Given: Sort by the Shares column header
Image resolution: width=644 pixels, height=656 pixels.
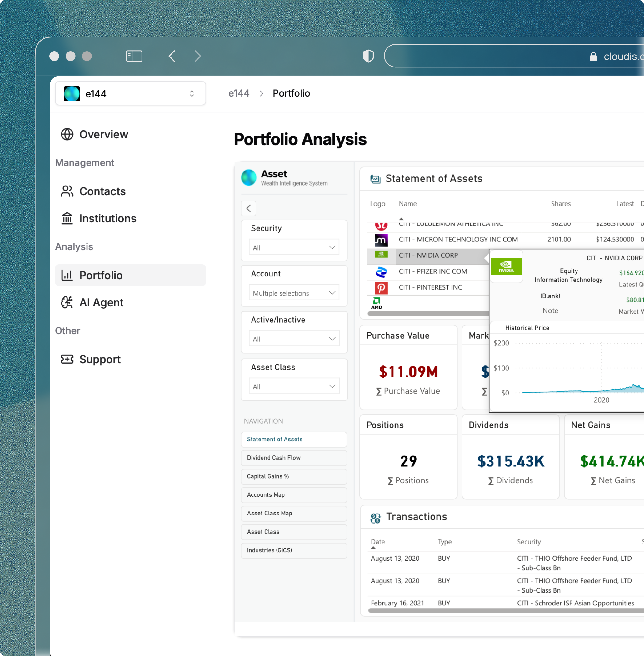Looking at the screenshot, I should (561, 204).
